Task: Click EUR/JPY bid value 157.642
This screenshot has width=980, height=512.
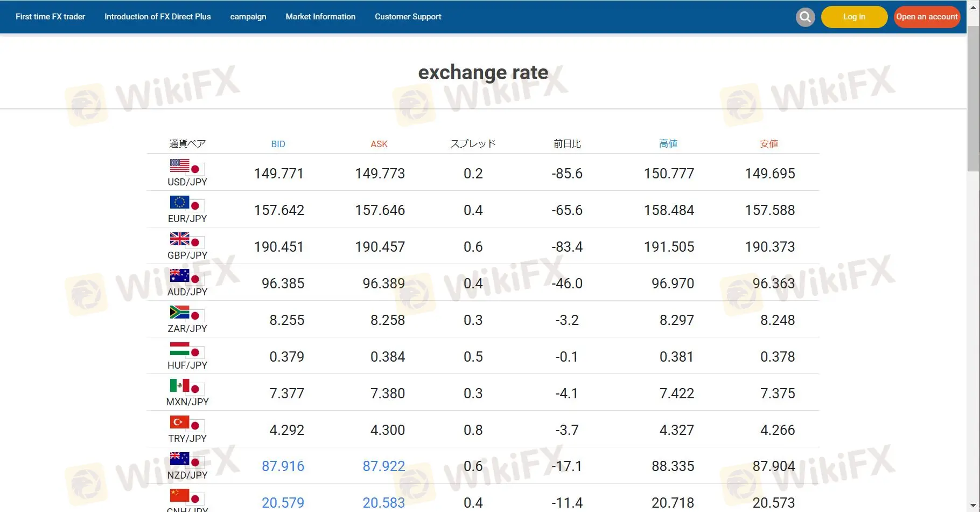Action: tap(279, 210)
